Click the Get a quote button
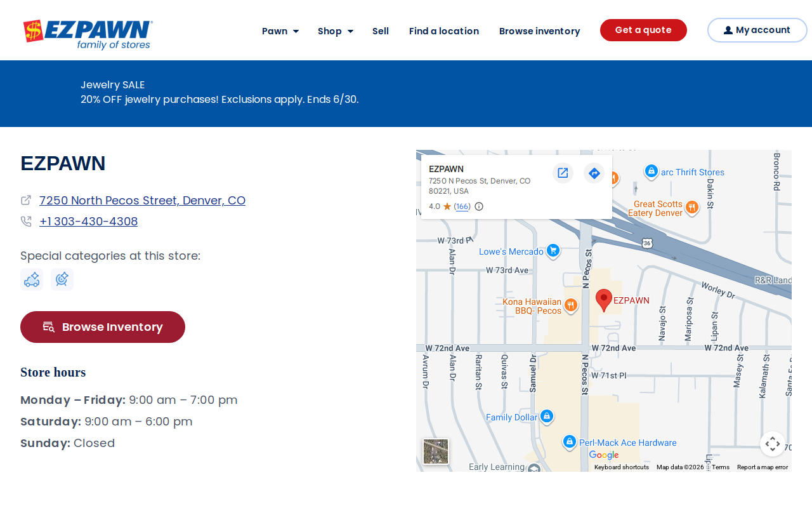Viewport: 812px width, 508px height. pyautogui.click(x=643, y=30)
